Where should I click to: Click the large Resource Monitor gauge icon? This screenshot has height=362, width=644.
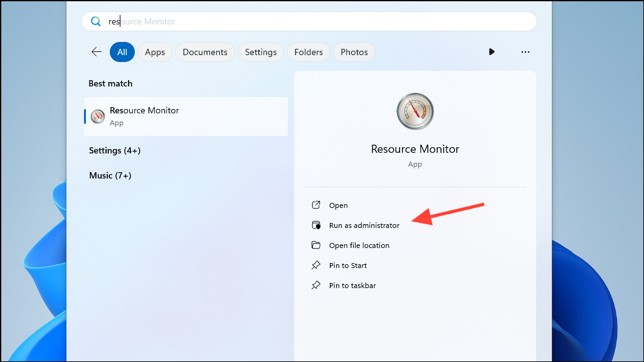415,111
